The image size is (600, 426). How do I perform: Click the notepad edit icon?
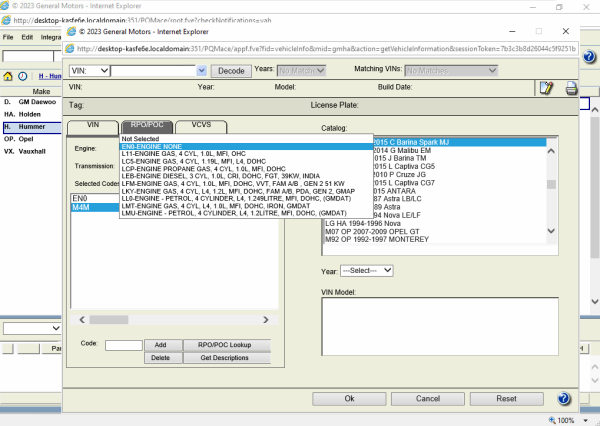546,88
